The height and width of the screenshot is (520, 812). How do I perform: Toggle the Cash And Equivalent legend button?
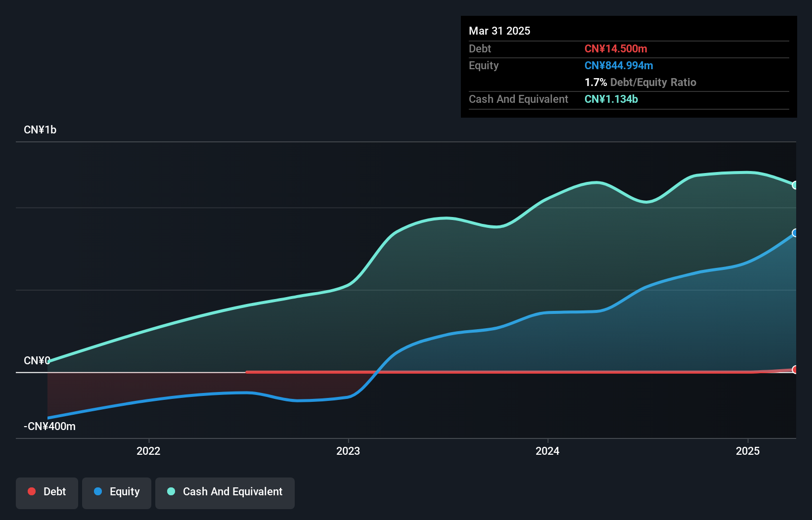225,493
